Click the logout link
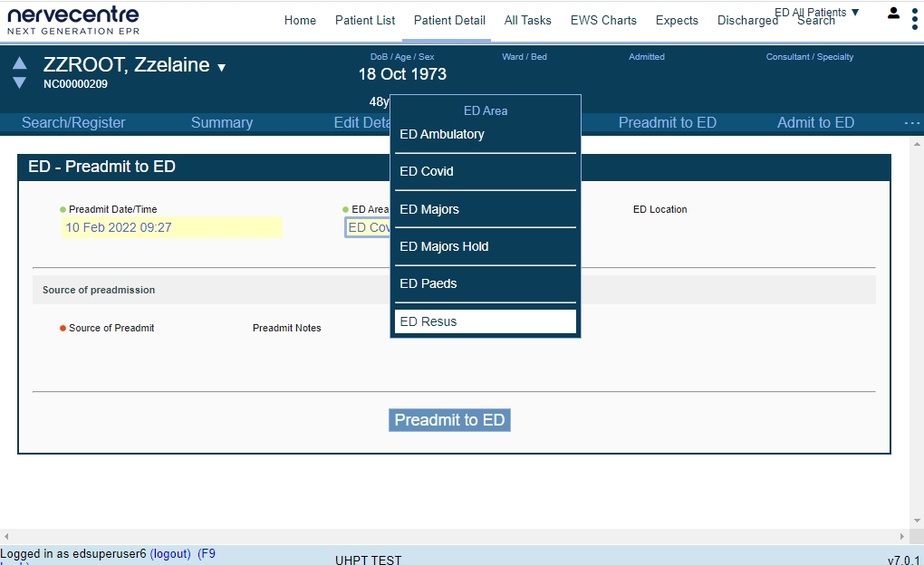924x565 pixels. click(x=170, y=554)
